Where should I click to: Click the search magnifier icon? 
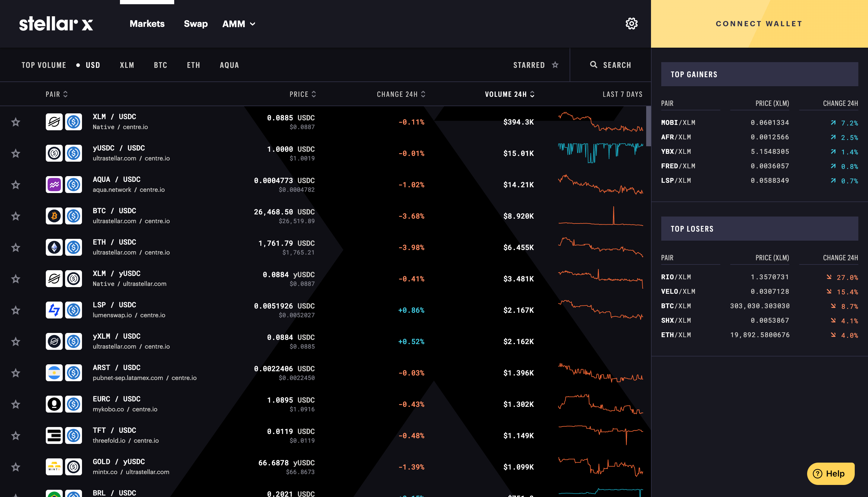593,65
